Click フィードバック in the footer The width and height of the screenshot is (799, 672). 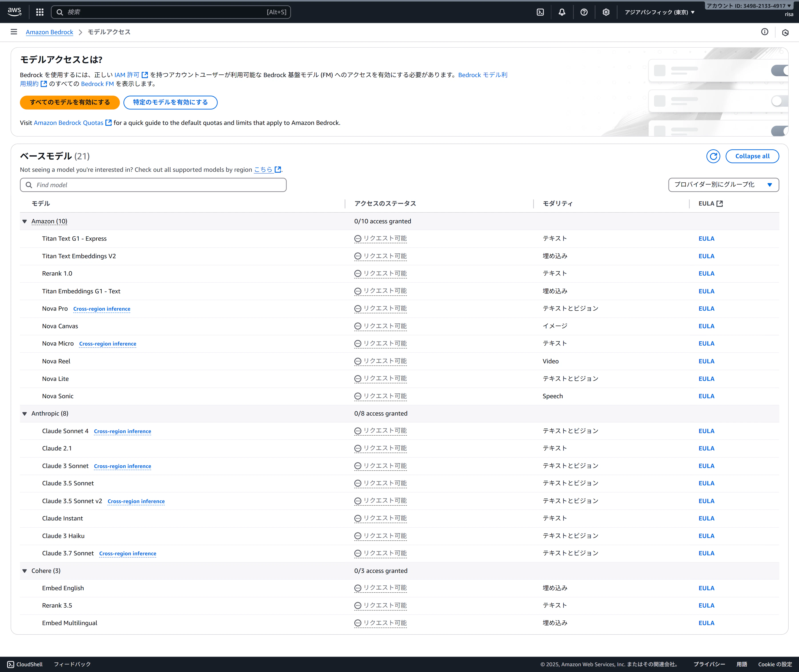72,664
